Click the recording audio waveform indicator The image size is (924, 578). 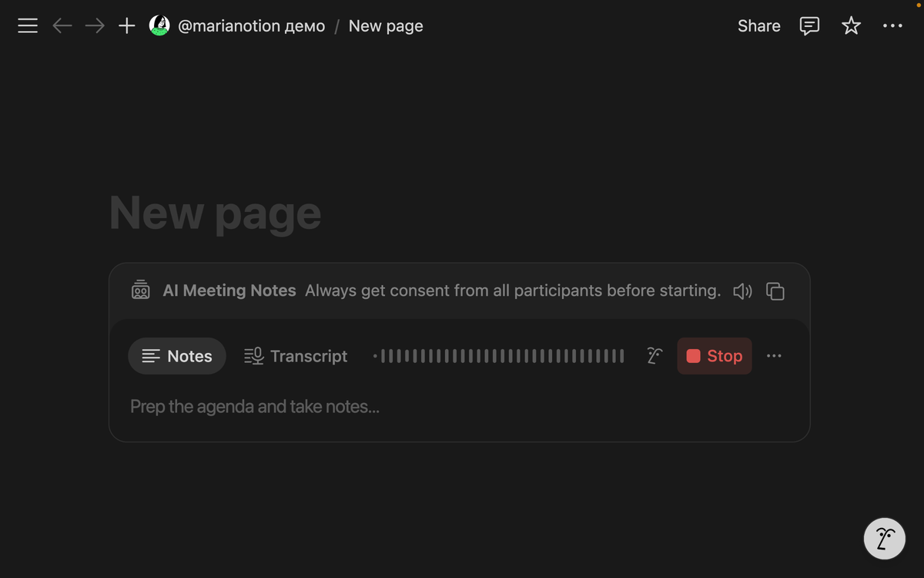499,356
